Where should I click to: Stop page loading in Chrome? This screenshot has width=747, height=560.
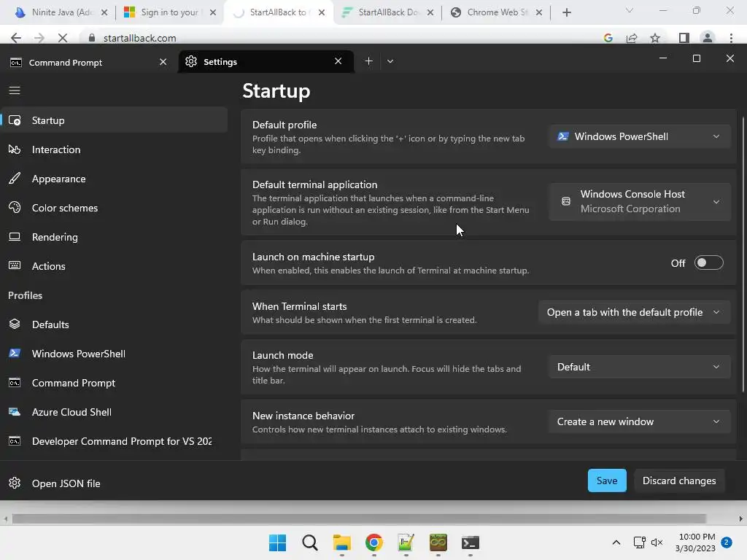[63, 38]
